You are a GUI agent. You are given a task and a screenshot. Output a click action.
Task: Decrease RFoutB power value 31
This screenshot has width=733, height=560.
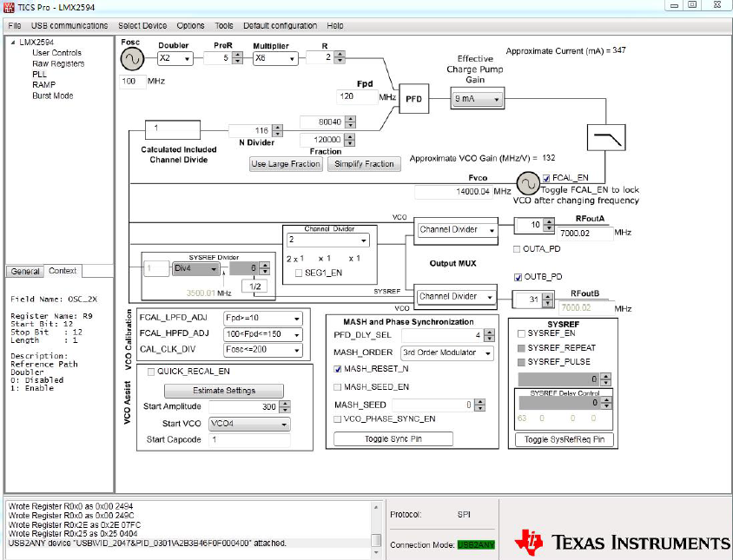(x=548, y=303)
